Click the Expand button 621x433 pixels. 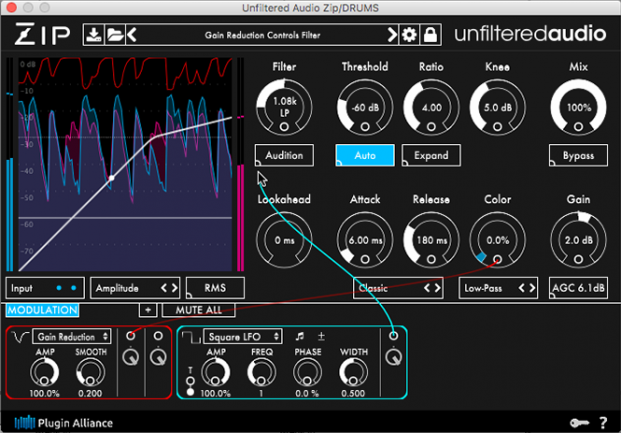[431, 156]
